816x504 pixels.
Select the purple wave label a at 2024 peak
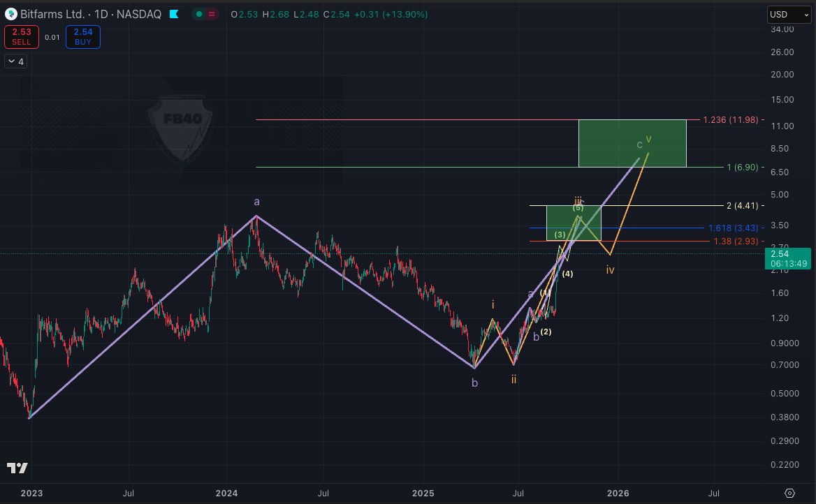(x=256, y=202)
